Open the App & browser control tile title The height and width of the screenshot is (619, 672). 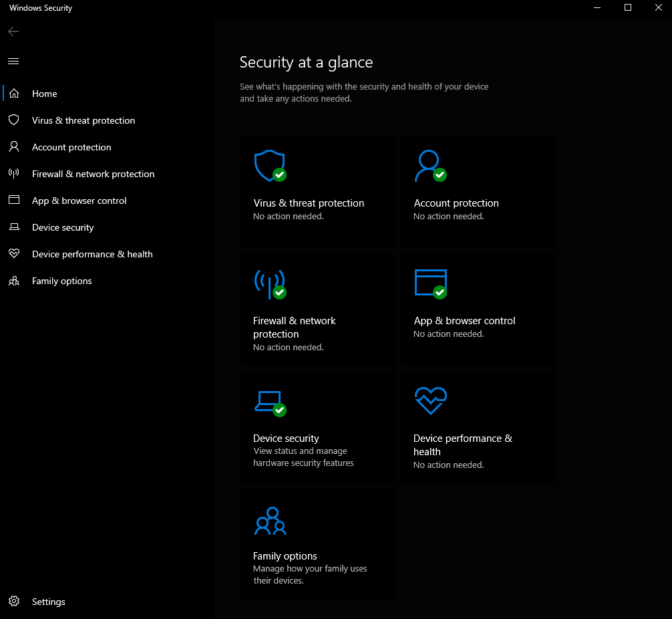pos(464,321)
